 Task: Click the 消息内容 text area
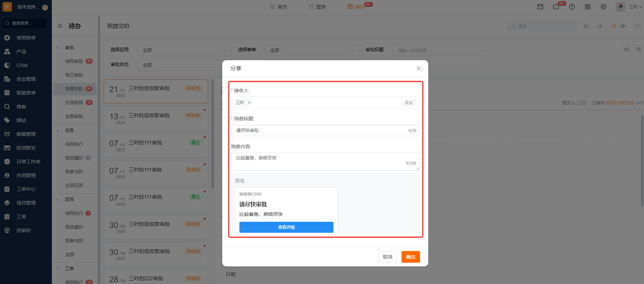319,161
